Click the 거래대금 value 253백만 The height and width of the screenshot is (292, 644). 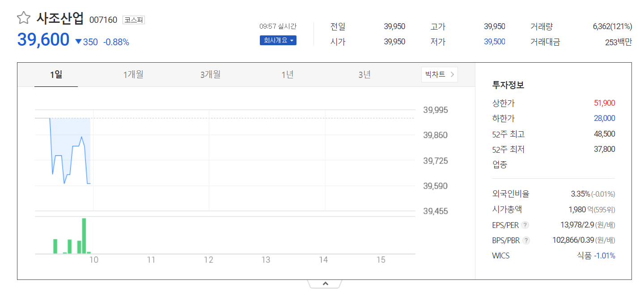tap(619, 42)
